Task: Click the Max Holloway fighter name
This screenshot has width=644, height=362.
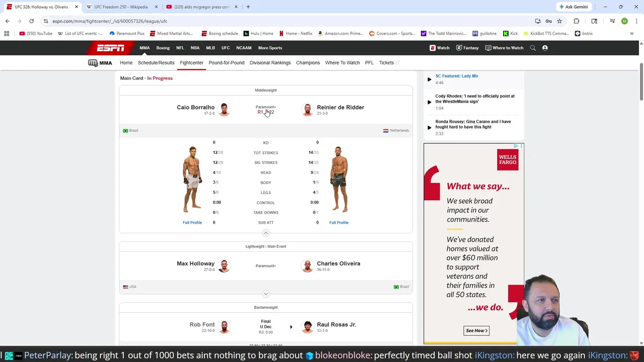Action: pyautogui.click(x=196, y=263)
